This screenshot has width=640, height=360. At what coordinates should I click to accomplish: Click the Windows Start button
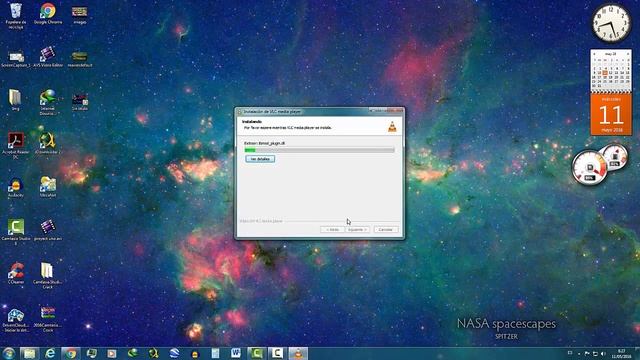click(9, 353)
